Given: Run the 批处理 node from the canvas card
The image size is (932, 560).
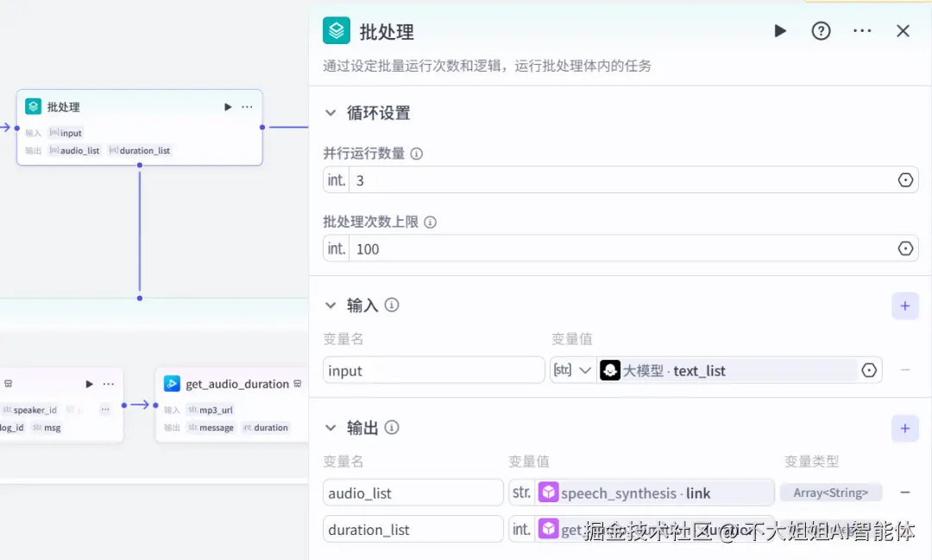Looking at the screenshot, I should pos(227,107).
